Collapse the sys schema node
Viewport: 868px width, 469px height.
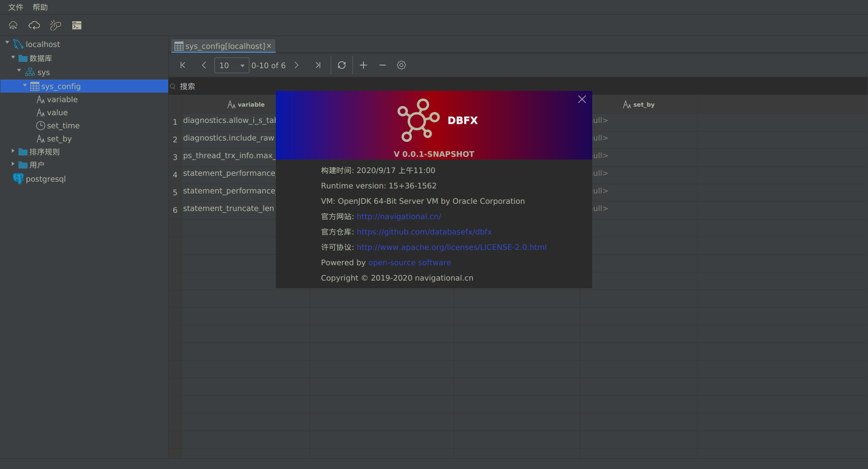(x=19, y=70)
